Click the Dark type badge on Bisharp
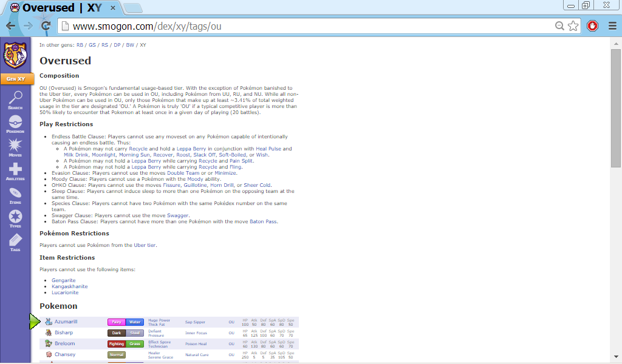This screenshot has width=622, height=364. click(x=117, y=332)
